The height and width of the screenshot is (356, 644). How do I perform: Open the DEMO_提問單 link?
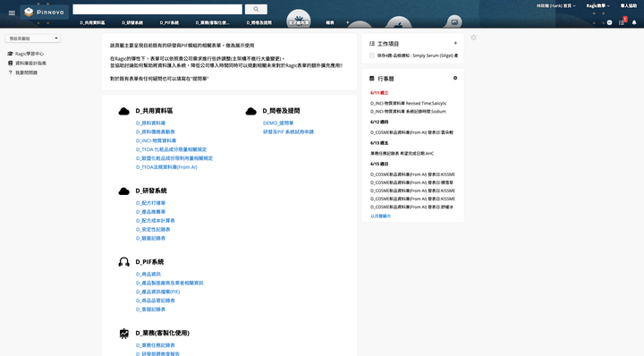(x=278, y=123)
